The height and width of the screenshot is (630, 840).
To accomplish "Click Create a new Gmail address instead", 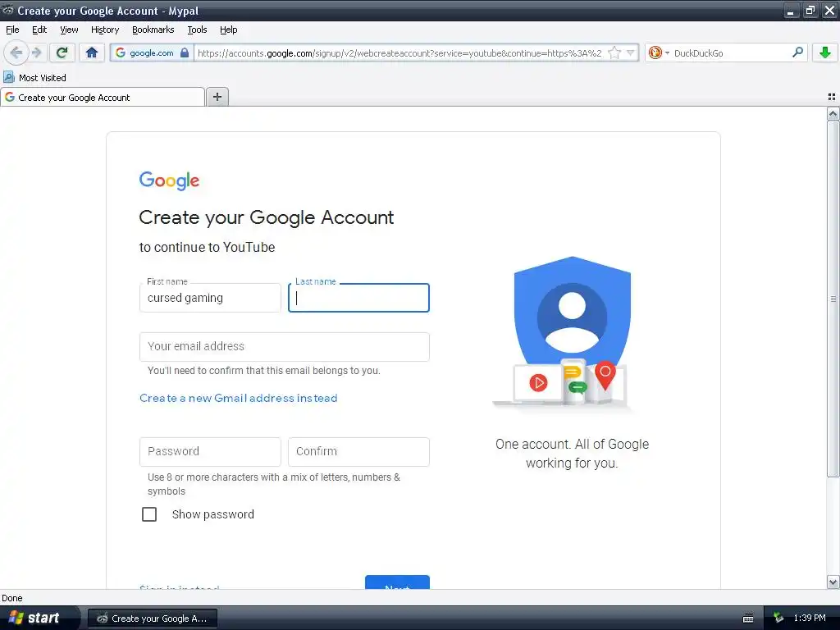I will point(239,398).
